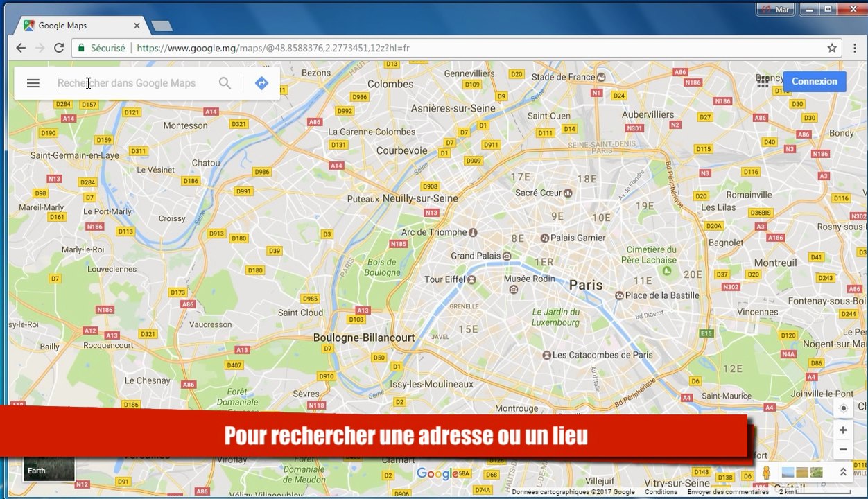Bookmark page with star icon
The width and height of the screenshot is (868, 499).
coord(832,48)
